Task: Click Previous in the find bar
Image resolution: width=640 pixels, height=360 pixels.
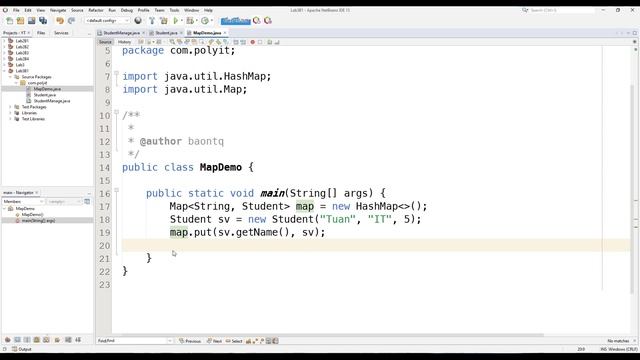Action: 190,341
